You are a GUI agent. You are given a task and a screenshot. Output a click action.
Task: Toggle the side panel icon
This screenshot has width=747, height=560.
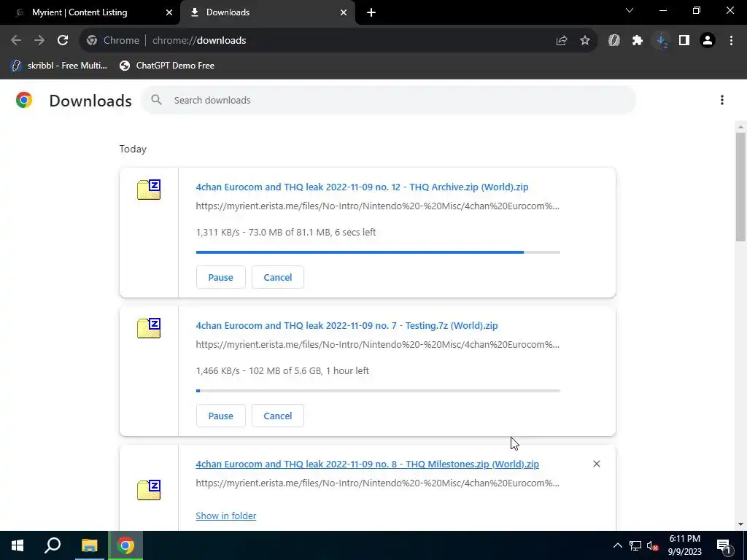684,41
